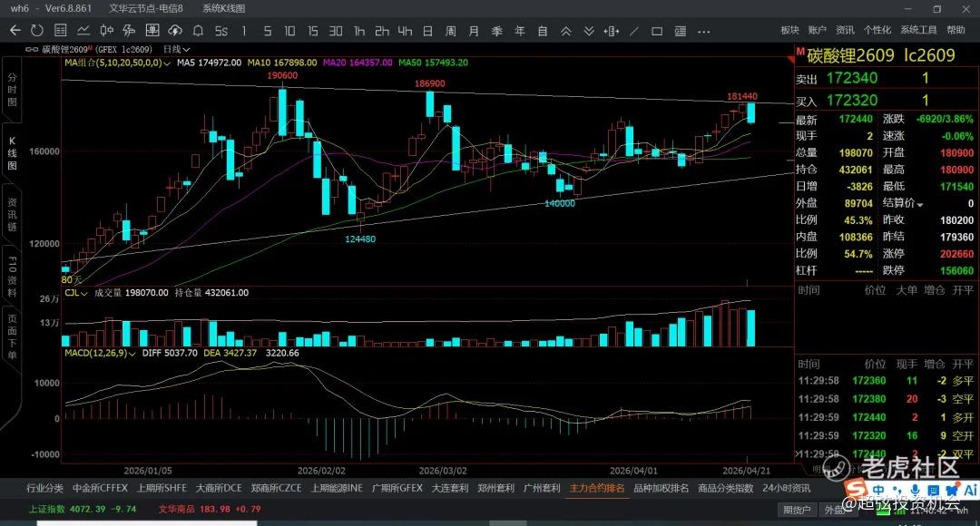Switch to the time-sharing line chart icon
This screenshot has width=980, height=526.
(83, 31)
